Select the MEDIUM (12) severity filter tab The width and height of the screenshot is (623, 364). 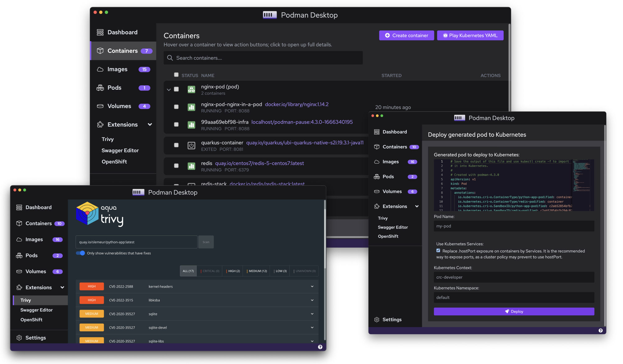pos(257,271)
